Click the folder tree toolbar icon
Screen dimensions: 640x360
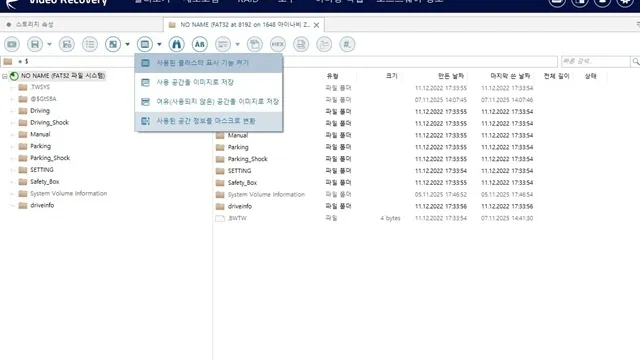(324, 44)
